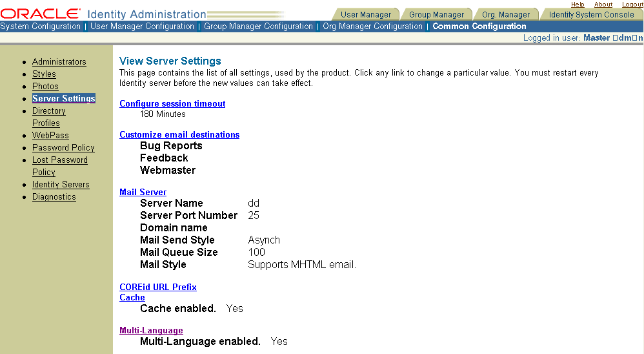
Task: Click the 'Server Name' label
Action: (171, 203)
